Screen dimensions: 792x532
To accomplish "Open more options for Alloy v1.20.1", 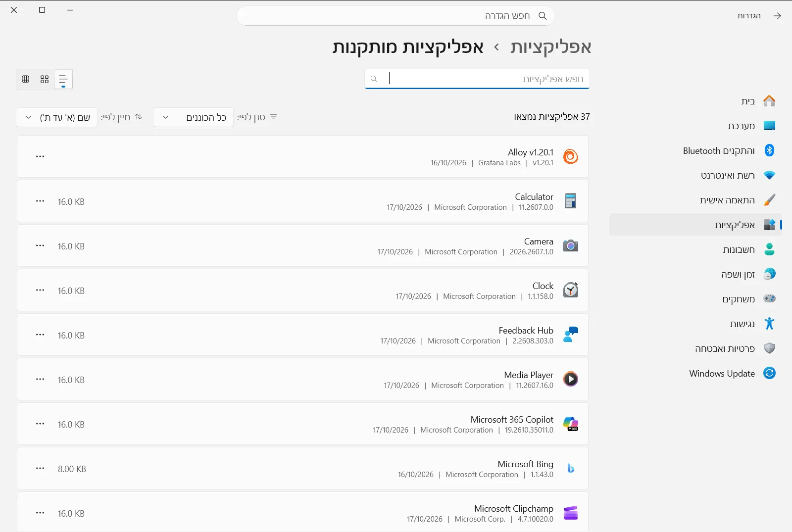I will coord(40,156).
